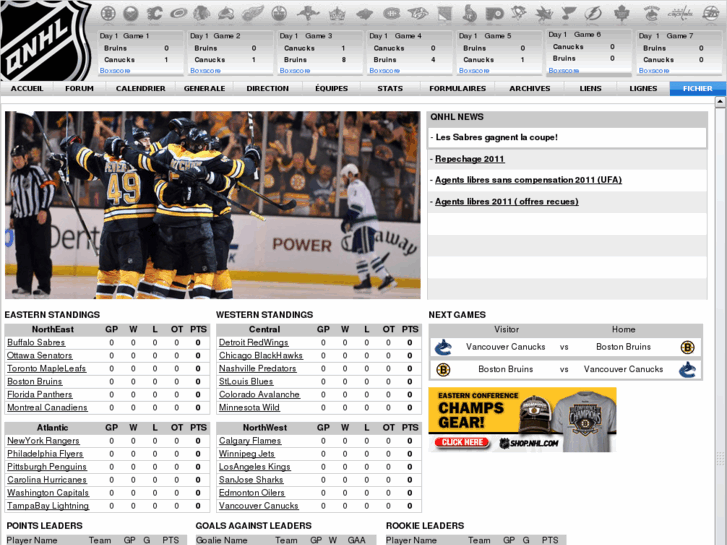Image resolution: width=727 pixels, height=545 pixels.
Task: Click the Nashville Predators logo in top bar
Action: (418, 13)
